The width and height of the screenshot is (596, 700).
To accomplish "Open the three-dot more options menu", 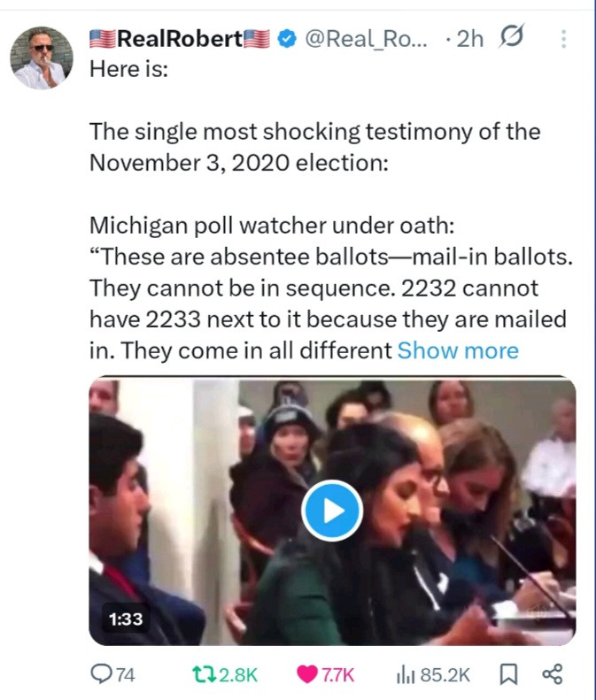I will click(564, 39).
